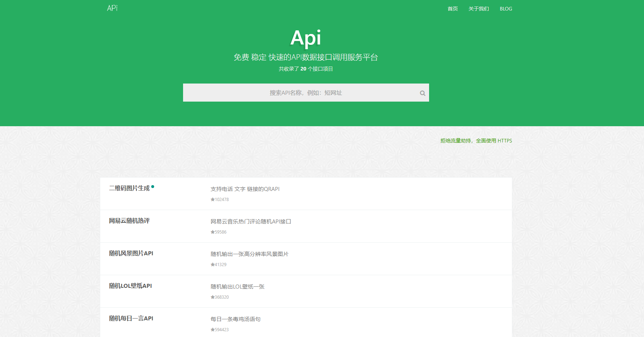The width and height of the screenshot is (644, 337).
Task: Select the 随机每日一言API title
Action: (x=131, y=319)
